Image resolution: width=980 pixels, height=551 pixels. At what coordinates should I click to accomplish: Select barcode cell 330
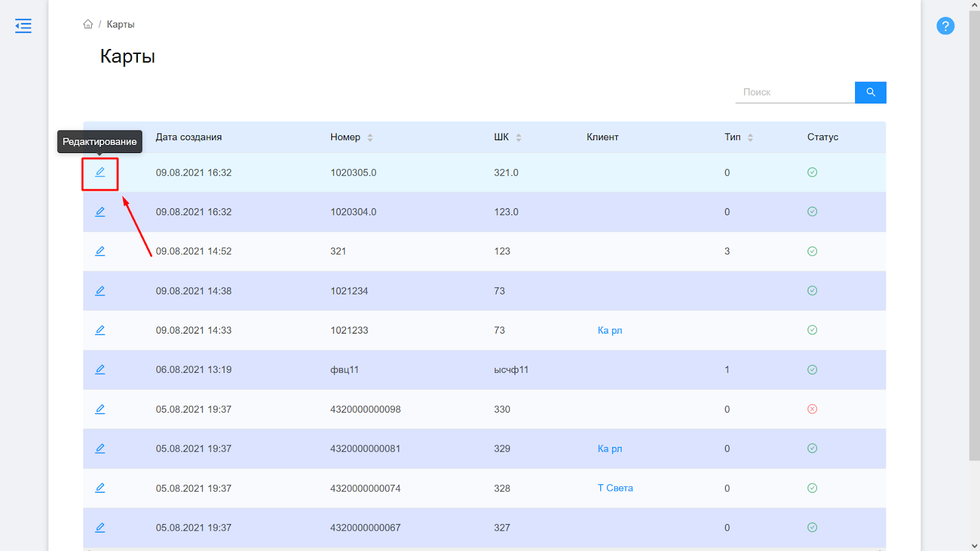click(x=502, y=410)
